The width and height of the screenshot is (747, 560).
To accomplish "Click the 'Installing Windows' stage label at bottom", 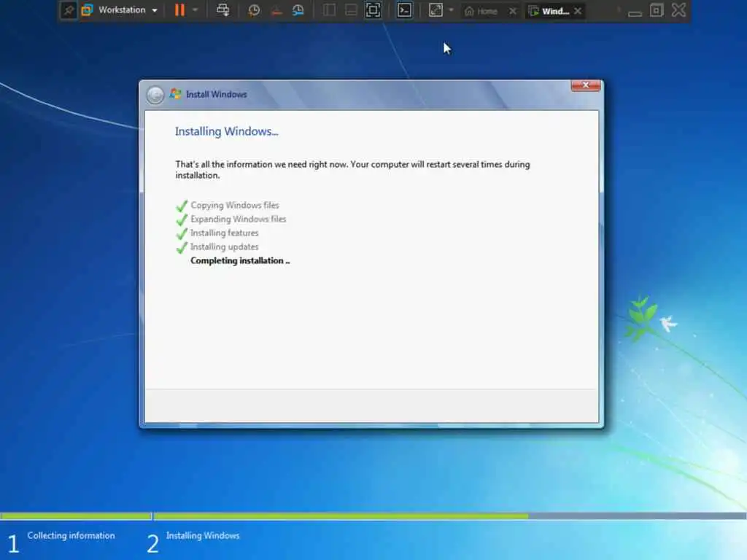I will [x=203, y=536].
